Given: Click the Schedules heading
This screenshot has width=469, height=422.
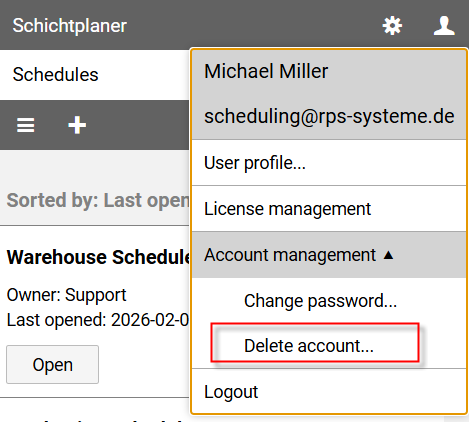Looking at the screenshot, I should (55, 74).
